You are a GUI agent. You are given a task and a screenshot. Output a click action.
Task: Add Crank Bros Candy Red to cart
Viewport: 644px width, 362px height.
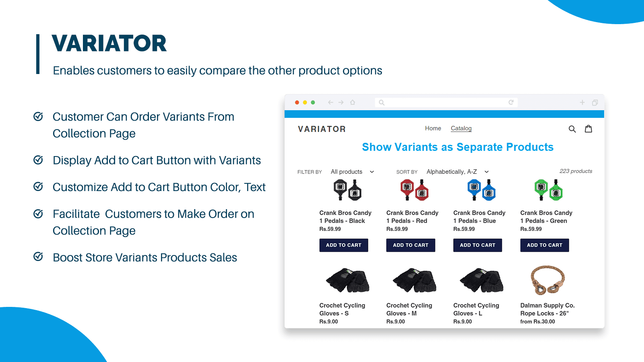411,245
